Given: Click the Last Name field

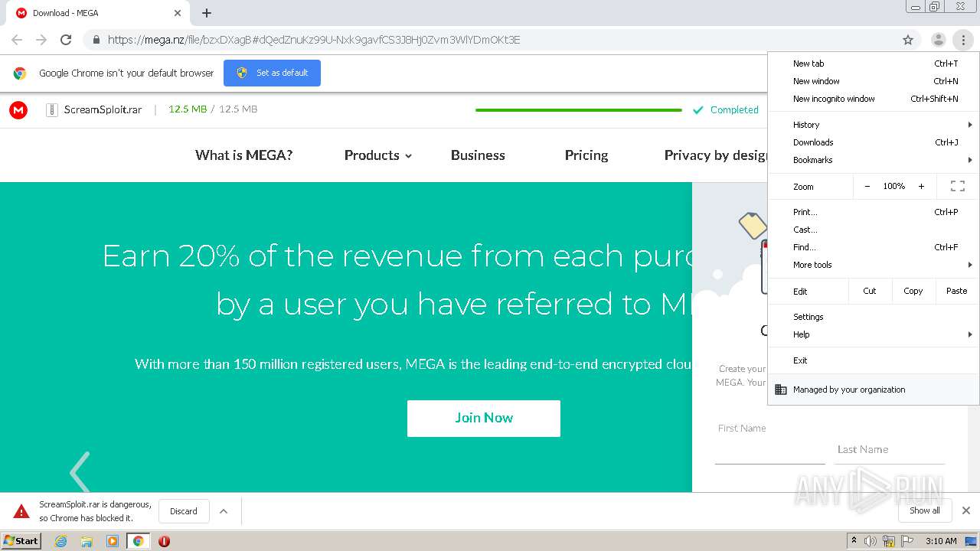Looking at the screenshot, I should [890, 452].
